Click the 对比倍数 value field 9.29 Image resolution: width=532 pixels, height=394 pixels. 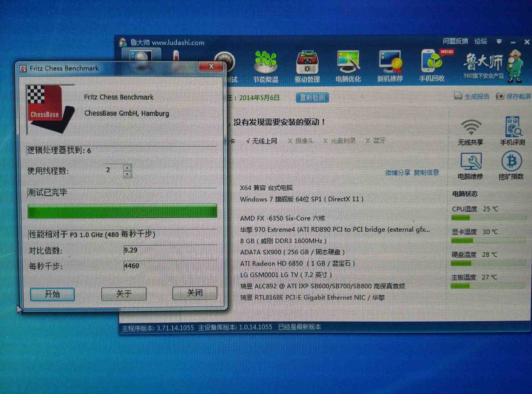[170, 250]
